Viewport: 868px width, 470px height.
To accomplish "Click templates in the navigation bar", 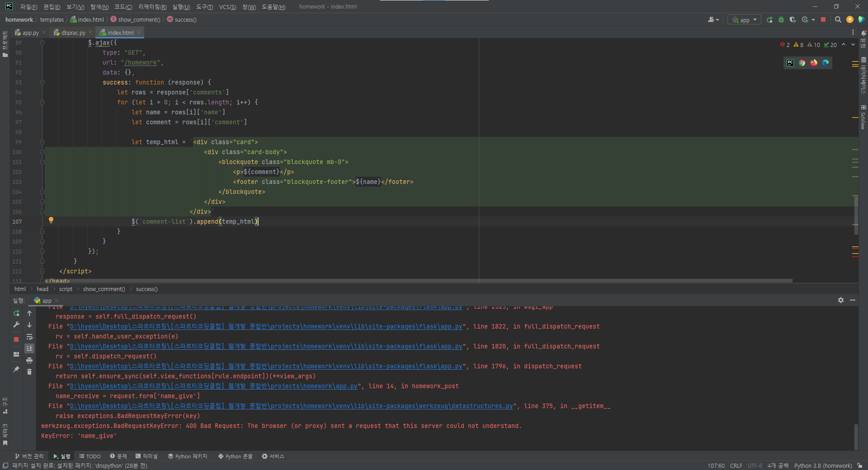I will [x=52, y=20].
